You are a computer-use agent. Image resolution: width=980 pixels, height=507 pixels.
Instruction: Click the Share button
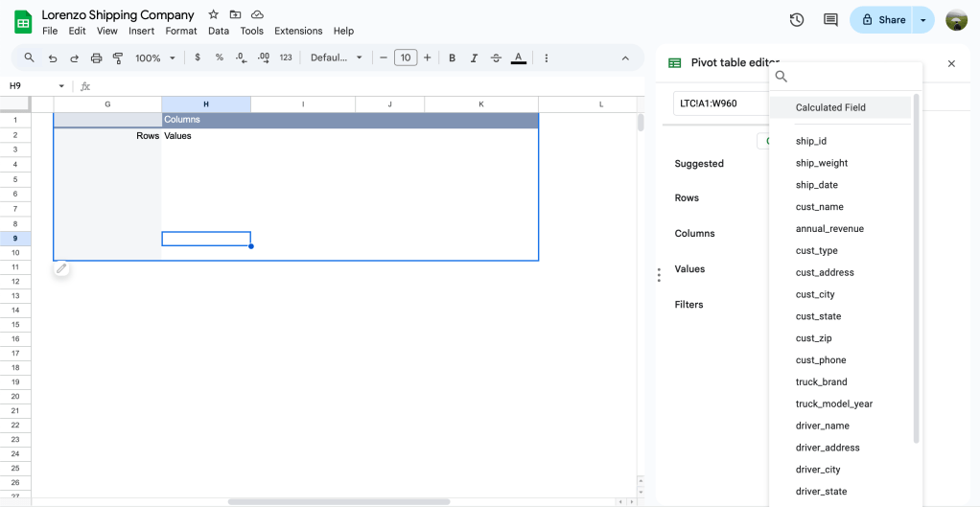883,20
